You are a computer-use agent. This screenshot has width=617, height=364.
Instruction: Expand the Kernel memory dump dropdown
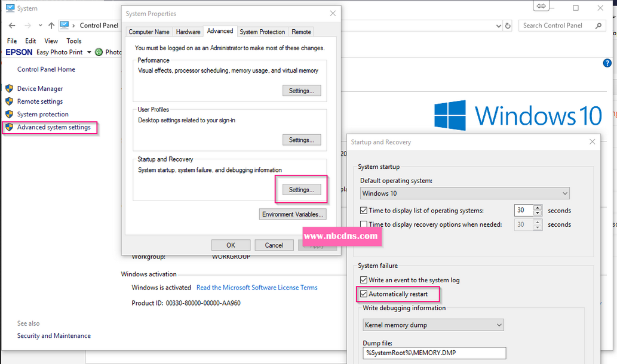(x=433, y=325)
